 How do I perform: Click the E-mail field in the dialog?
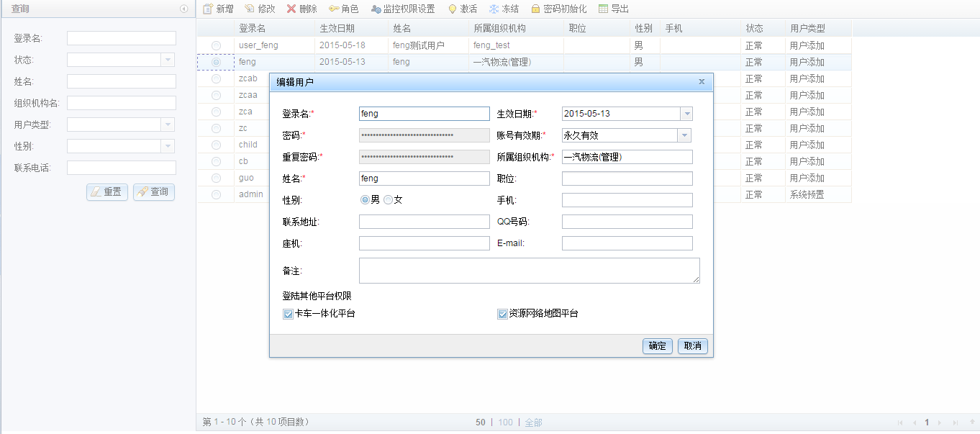[627, 243]
